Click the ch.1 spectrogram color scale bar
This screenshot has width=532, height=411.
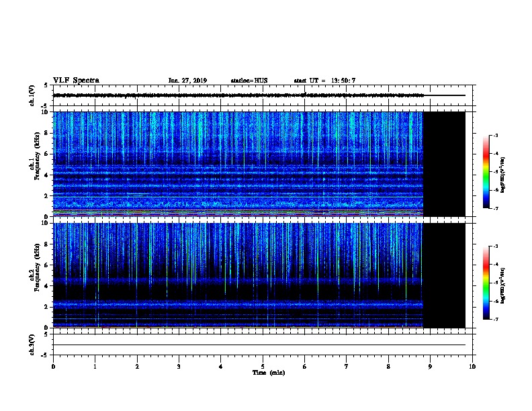tap(486, 172)
